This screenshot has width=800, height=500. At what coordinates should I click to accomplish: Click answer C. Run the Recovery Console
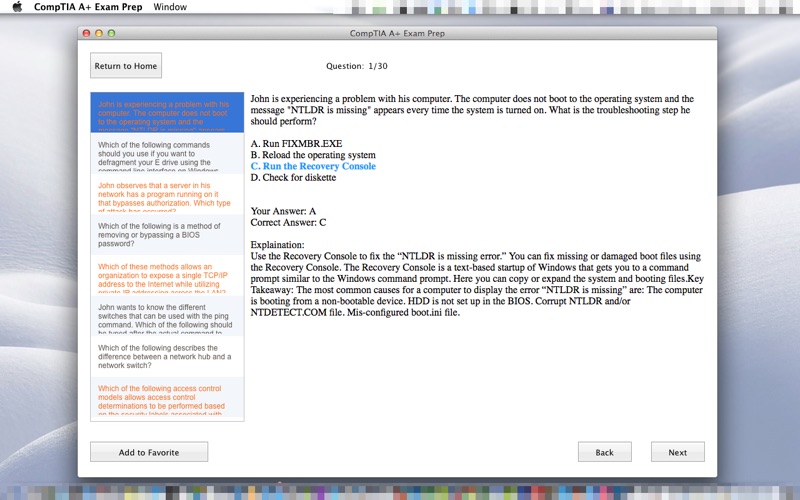coord(313,166)
